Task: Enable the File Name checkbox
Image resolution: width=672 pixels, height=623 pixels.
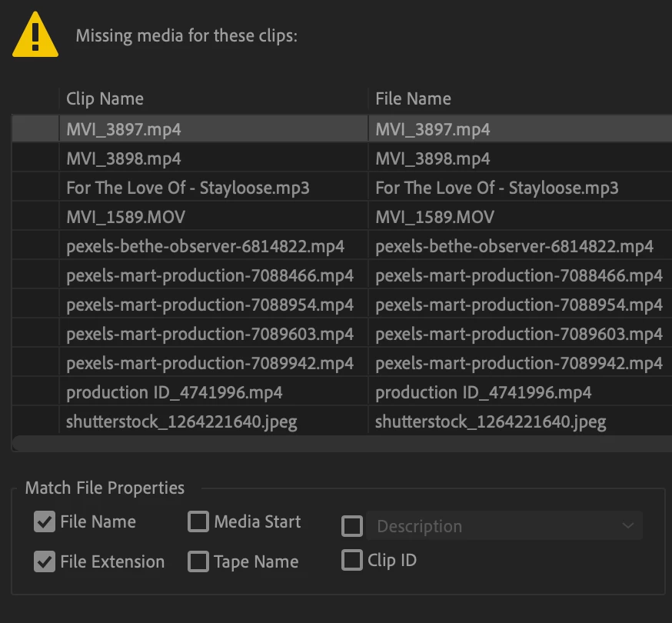Action: 45,522
